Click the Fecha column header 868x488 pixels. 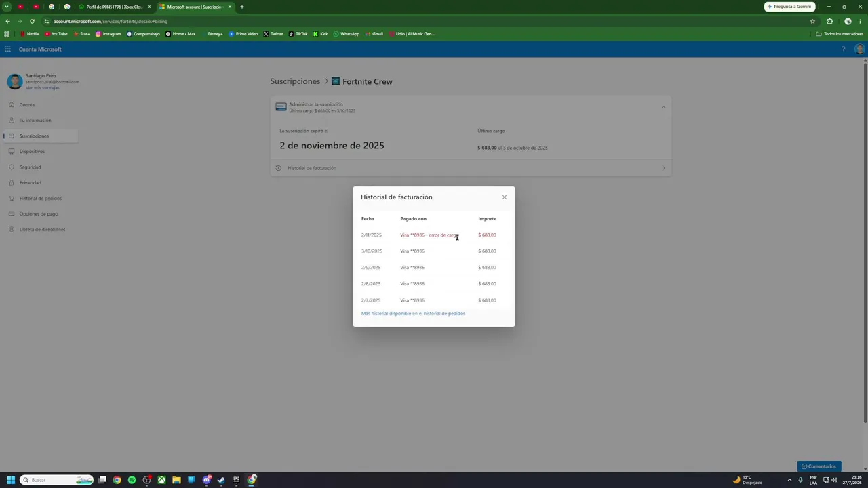tap(368, 219)
